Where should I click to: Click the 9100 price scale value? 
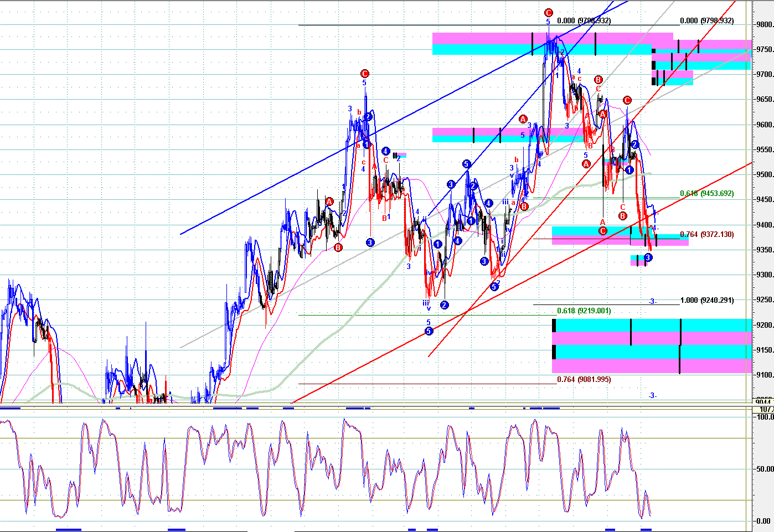pos(765,375)
